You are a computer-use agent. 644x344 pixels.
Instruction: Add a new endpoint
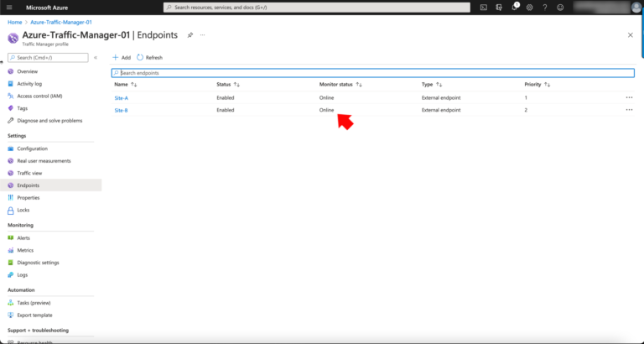pos(122,58)
